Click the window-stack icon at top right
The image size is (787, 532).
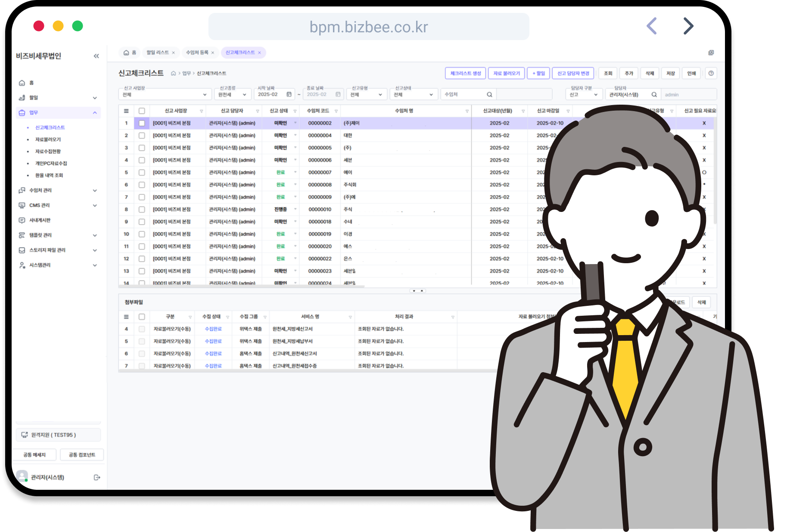pos(711,53)
